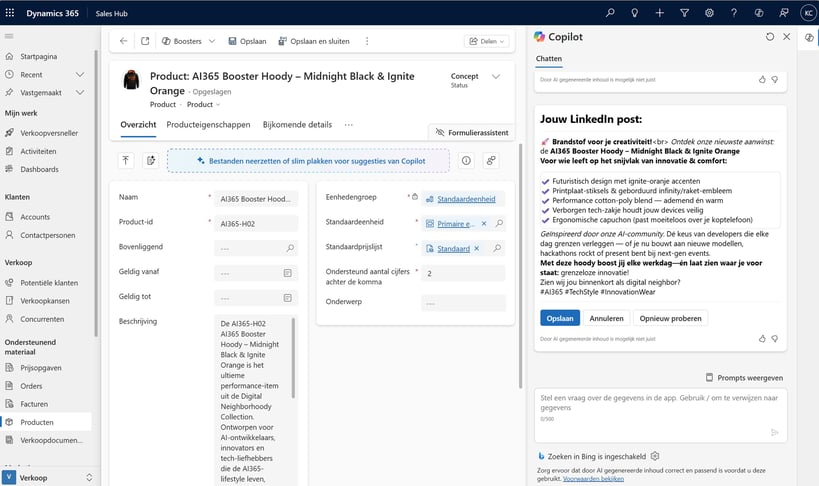Image resolution: width=819 pixels, height=486 pixels.
Task: Click the smart paste clipboard icon
Action: click(150, 161)
